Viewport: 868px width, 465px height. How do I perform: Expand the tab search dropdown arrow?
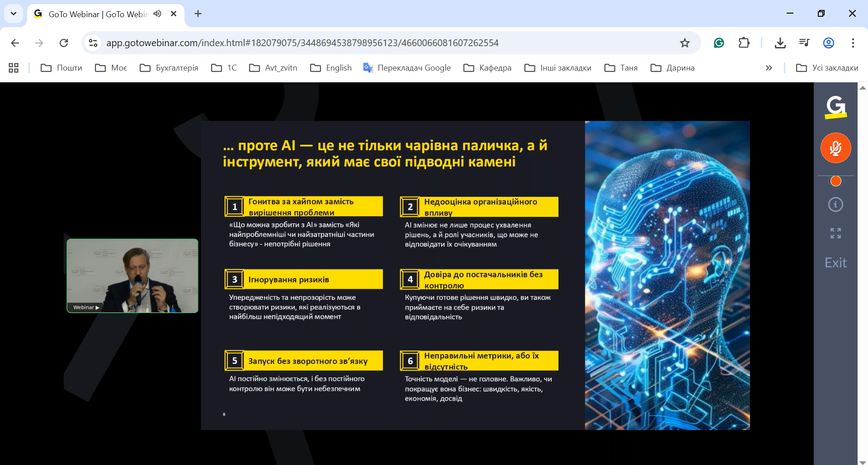[x=14, y=14]
